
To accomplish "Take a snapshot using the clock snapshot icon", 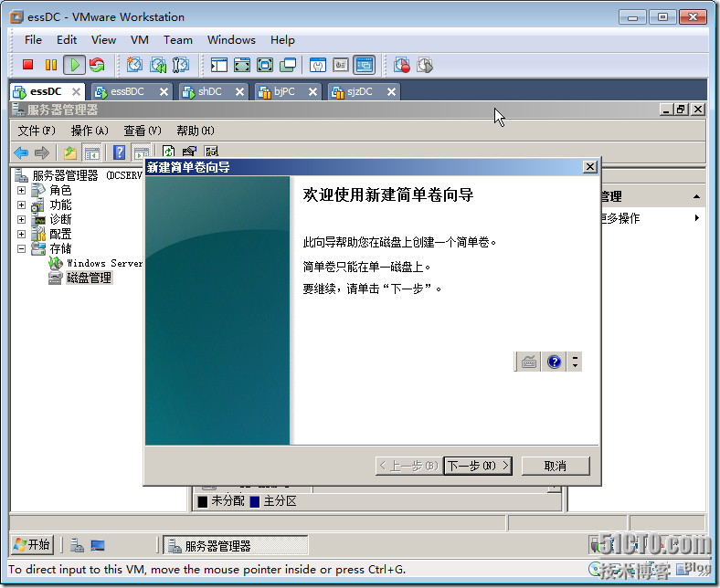I will (134, 65).
